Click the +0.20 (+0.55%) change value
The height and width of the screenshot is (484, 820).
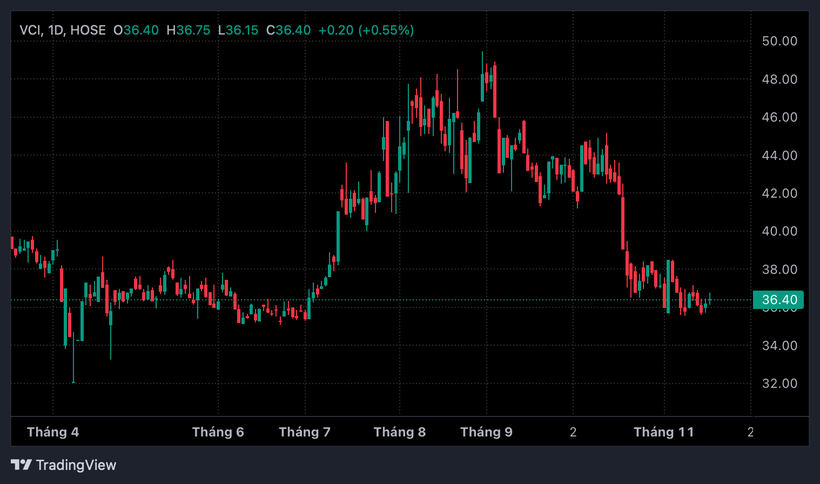pos(365,30)
